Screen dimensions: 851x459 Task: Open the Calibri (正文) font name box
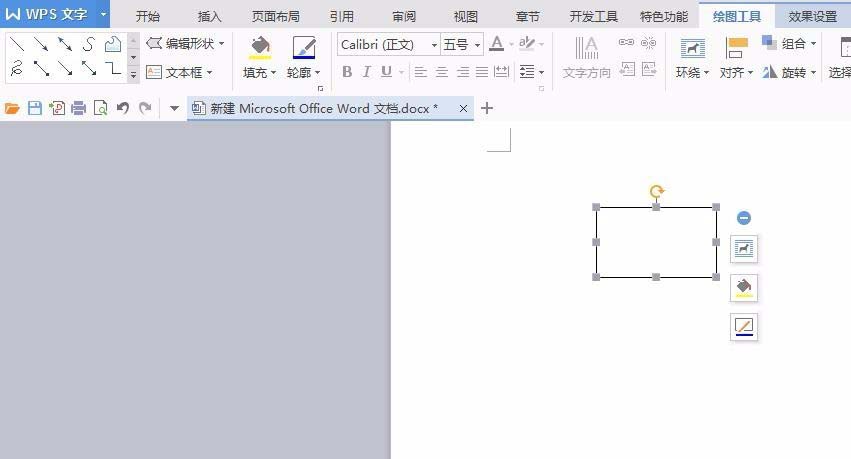tap(389, 44)
